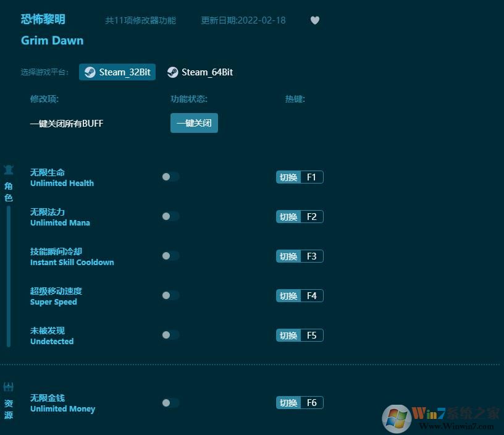Select the treasure chest icon beside 资源
Viewport: 504px width, 435px height.
coord(9,386)
